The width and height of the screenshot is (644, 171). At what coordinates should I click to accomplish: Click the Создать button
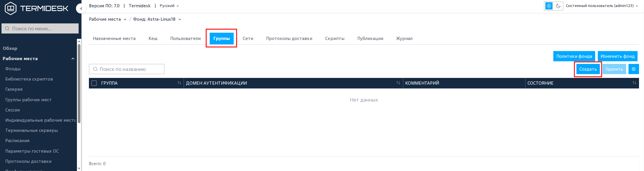click(x=588, y=69)
